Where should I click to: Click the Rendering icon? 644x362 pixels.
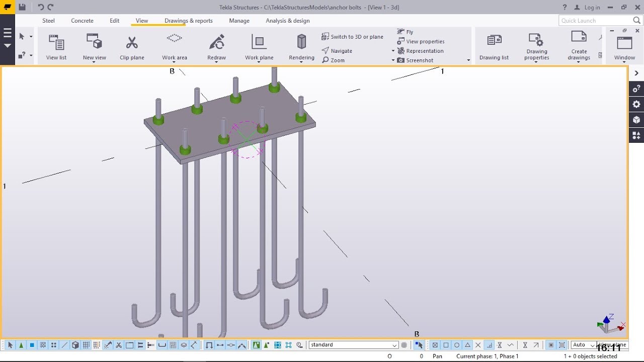coord(301,41)
